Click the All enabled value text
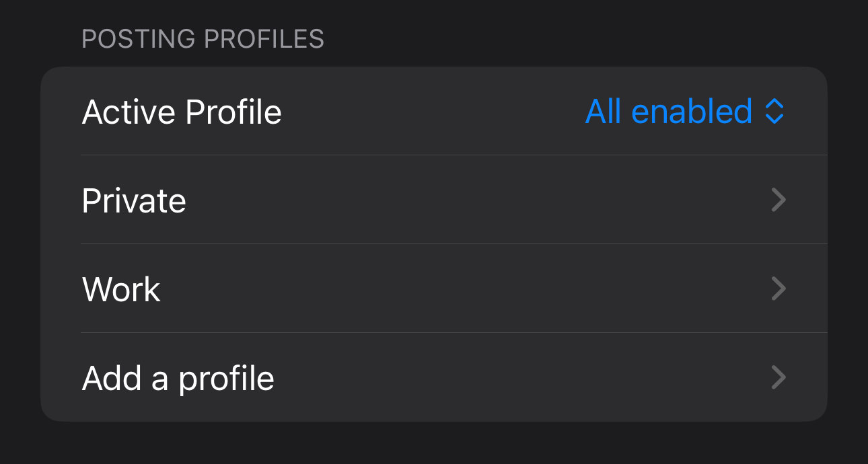This screenshot has width=868, height=464. (x=668, y=112)
